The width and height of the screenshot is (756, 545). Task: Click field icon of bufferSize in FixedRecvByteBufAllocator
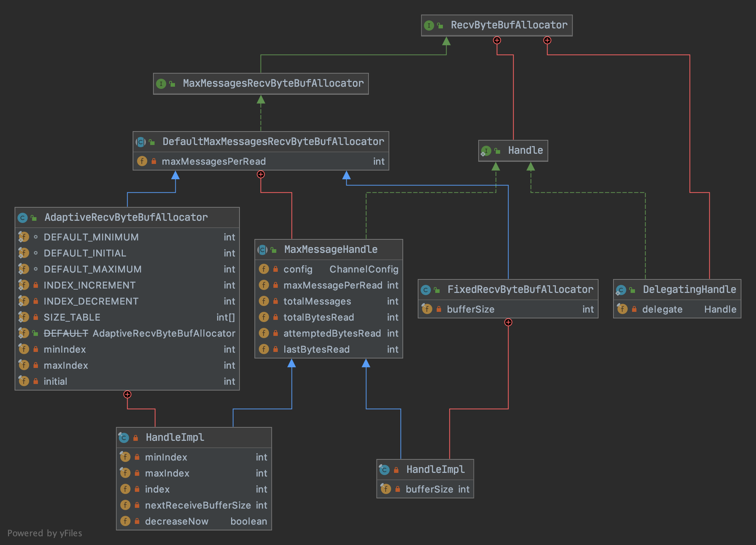[x=427, y=309]
